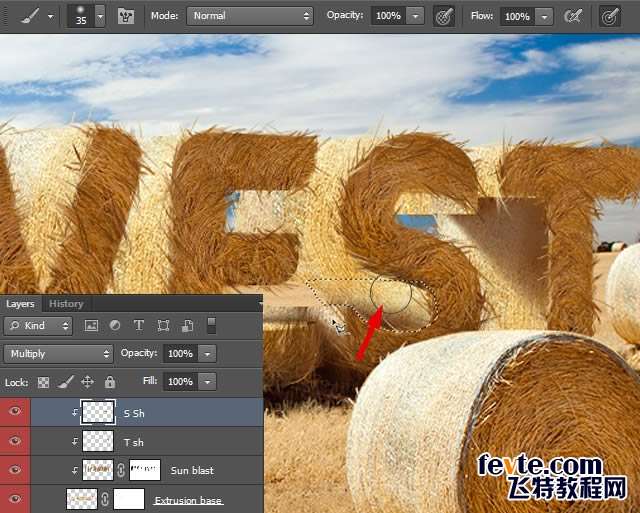Select the Sun blast layer name
640x513 pixels.
click(x=192, y=471)
